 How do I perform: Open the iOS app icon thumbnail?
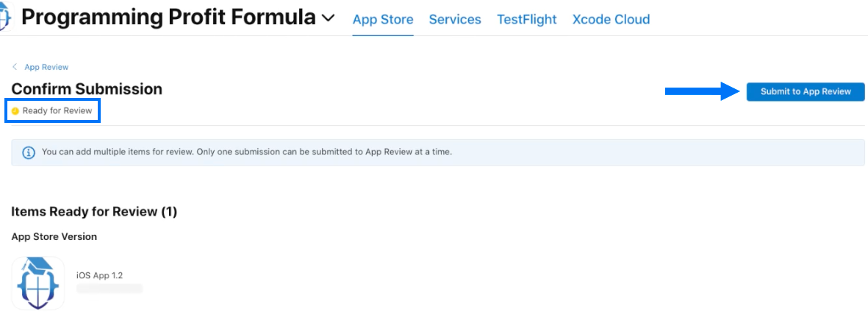pos(37,283)
